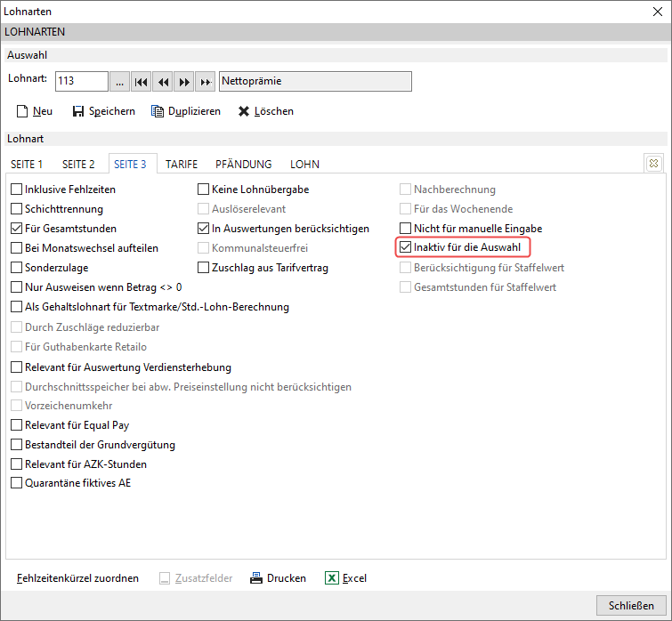Save the Lohnart with Speichern

tap(104, 111)
